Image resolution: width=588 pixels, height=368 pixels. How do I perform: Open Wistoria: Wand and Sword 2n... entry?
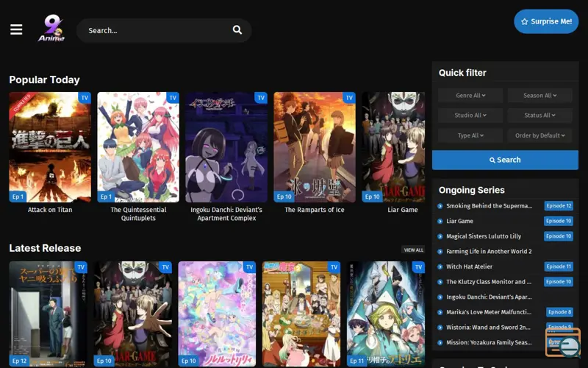pos(488,328)
